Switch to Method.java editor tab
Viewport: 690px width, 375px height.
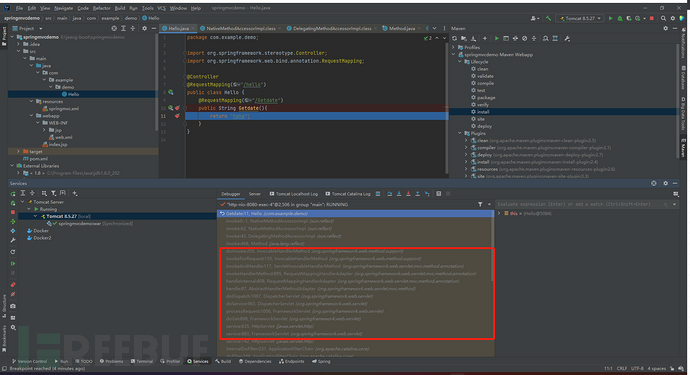click(402, 28)
